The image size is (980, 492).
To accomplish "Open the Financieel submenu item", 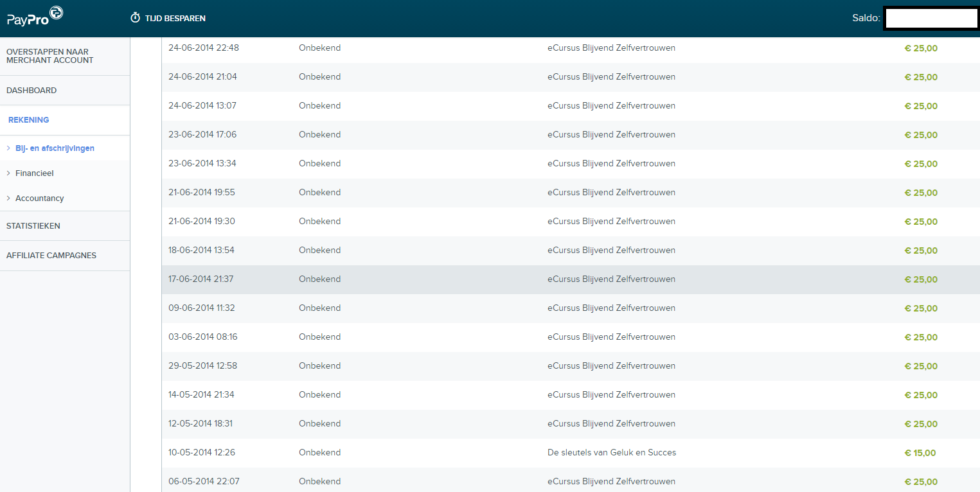I will tap(35, 173).
